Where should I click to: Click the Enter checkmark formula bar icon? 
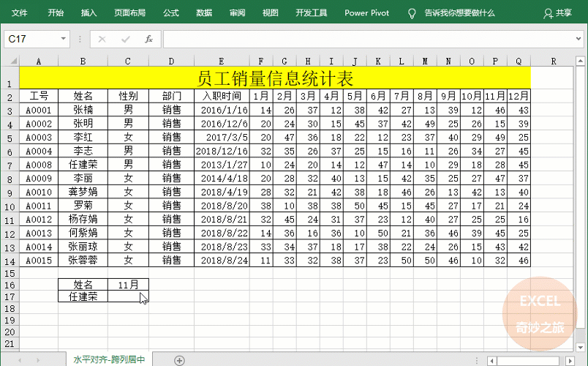tap(126, 39)
